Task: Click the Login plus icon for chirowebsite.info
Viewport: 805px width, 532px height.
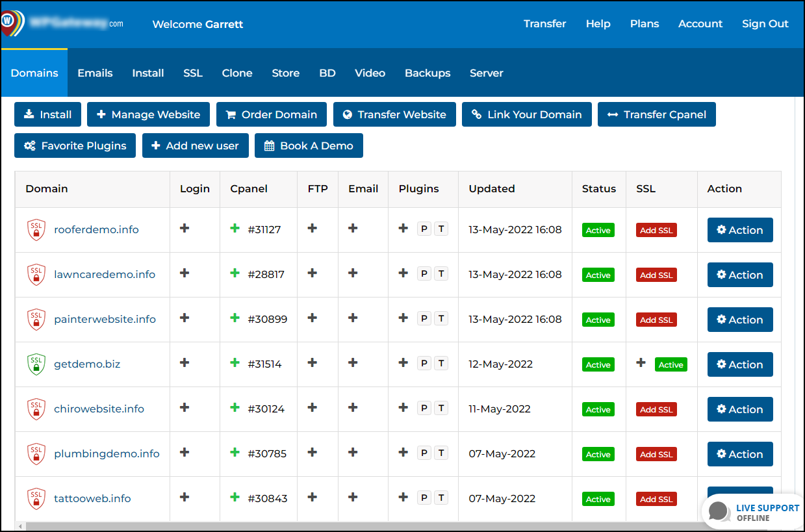Action: [x=185, y=408]
